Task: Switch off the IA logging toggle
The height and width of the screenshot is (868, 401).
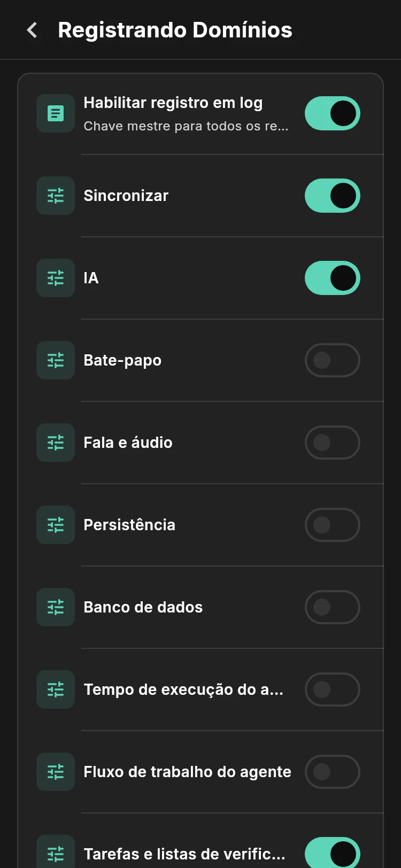Action: pyautogui.click(x=333, y=278)
